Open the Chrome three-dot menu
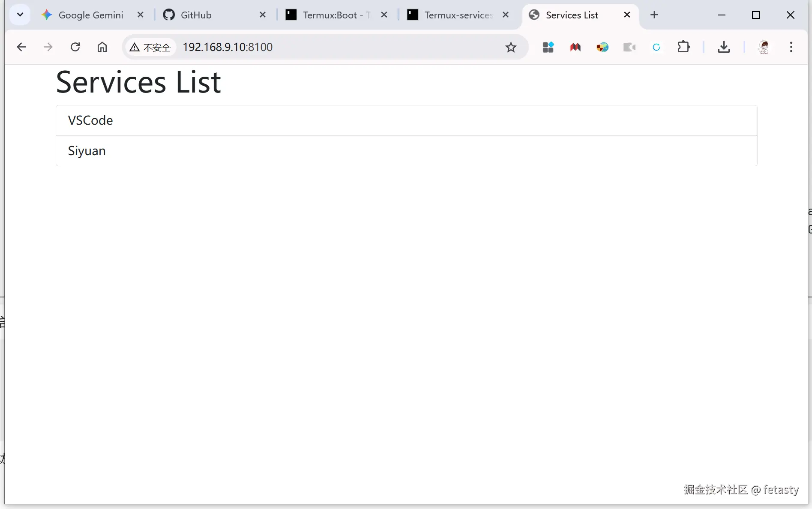The height and width of the screenshot is (509, 812). 791,47
